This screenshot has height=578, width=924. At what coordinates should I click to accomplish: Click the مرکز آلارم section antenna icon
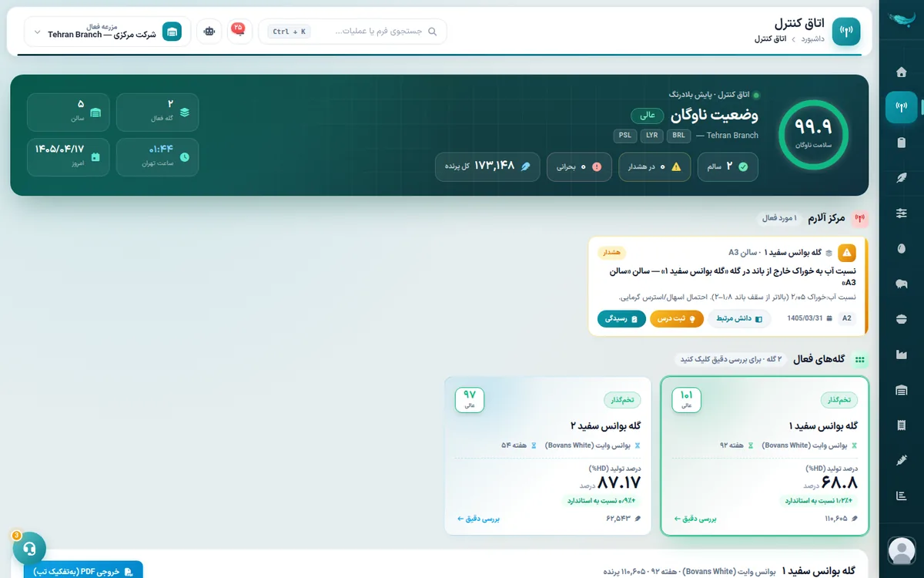coord(860,219)
